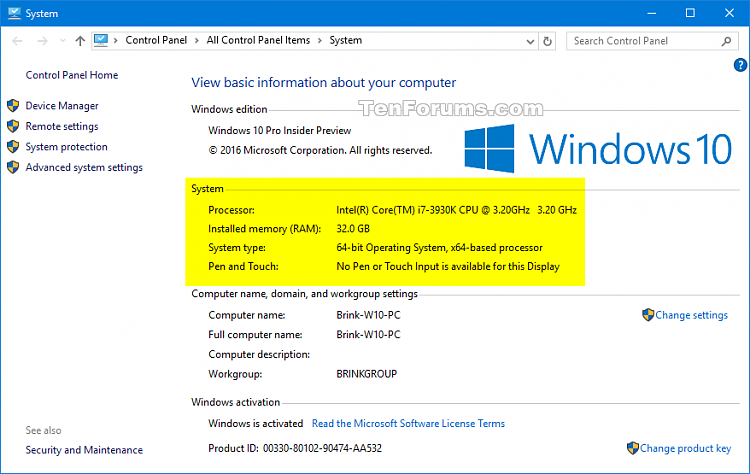Click the 2016 Microsoft Corporation copyright text
750x474 pixels.
[x=320, y=150]
